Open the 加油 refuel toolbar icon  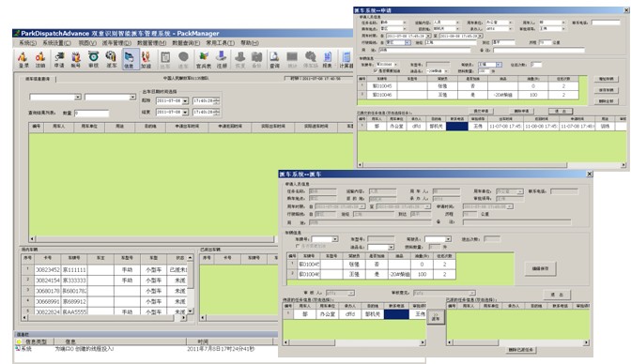tap(146, 59)
